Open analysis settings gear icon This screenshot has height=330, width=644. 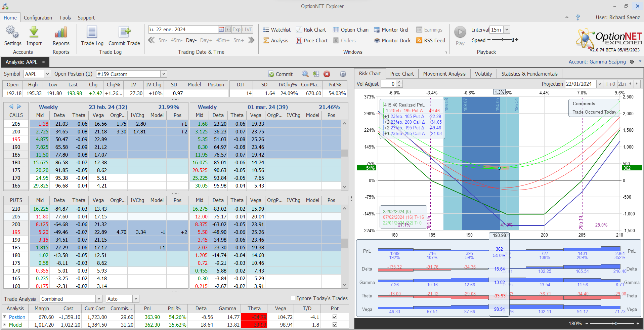(x=343, y=74)
